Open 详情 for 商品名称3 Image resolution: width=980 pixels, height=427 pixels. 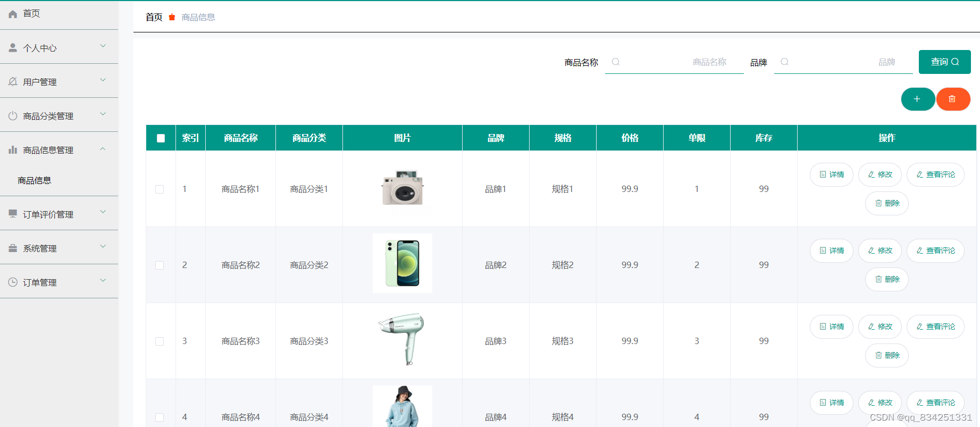pos(832,326)
